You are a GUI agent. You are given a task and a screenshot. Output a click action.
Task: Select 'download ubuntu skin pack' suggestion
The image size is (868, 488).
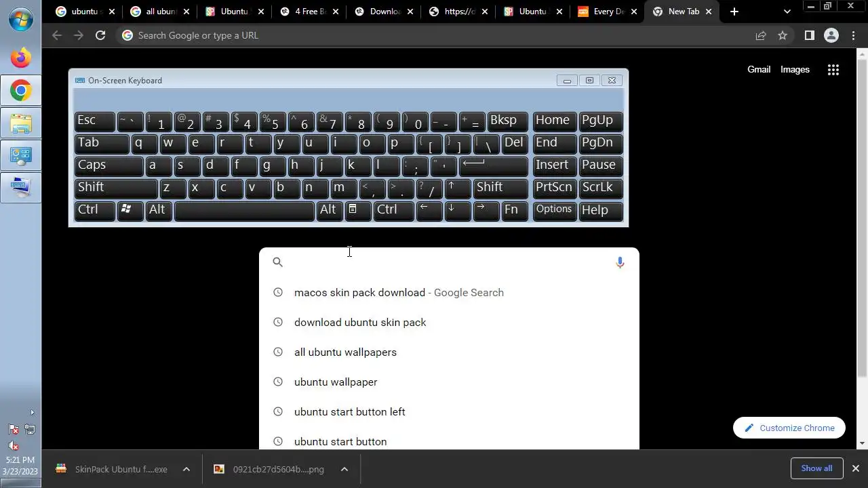(449, 323)
